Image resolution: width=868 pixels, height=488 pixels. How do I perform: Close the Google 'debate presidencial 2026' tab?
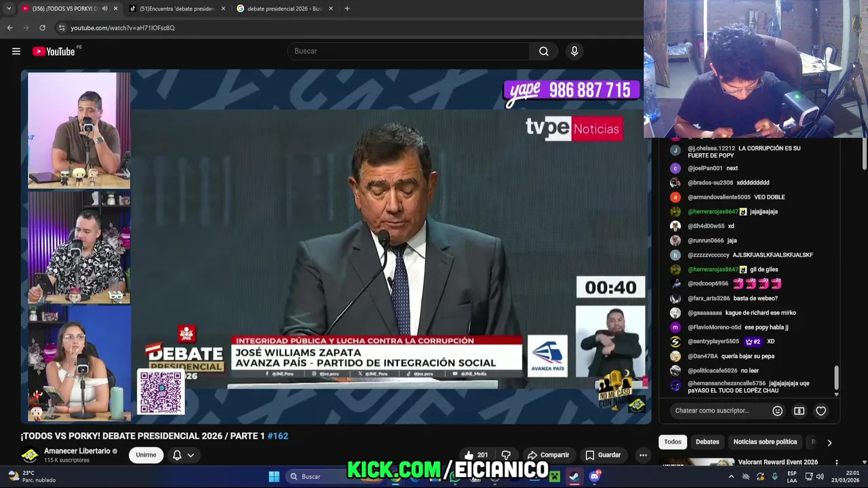click(x=331, y=9)
